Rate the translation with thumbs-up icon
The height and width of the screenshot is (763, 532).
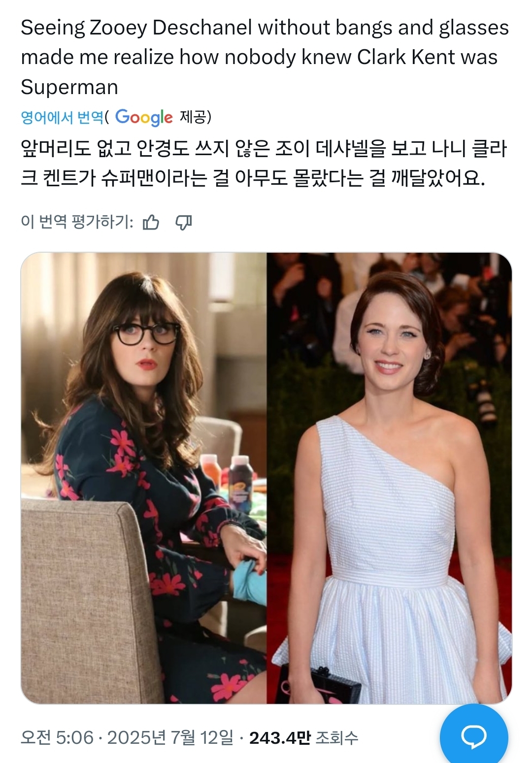point(151,222)
